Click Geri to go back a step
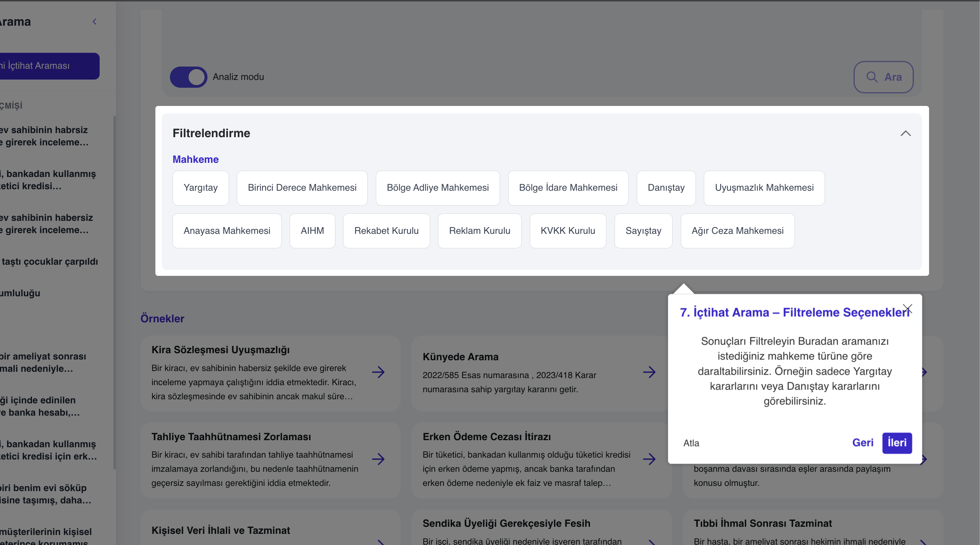This screenshot has width=980, height=545. click(863, 443)
